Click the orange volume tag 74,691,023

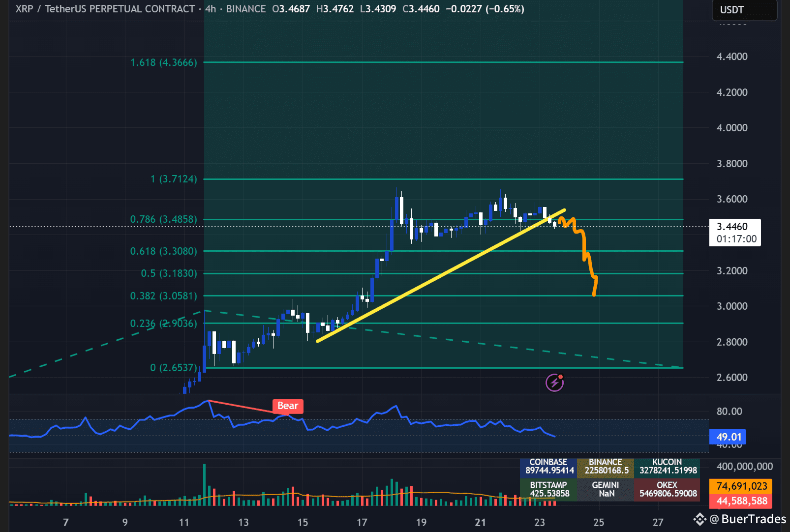741,486
